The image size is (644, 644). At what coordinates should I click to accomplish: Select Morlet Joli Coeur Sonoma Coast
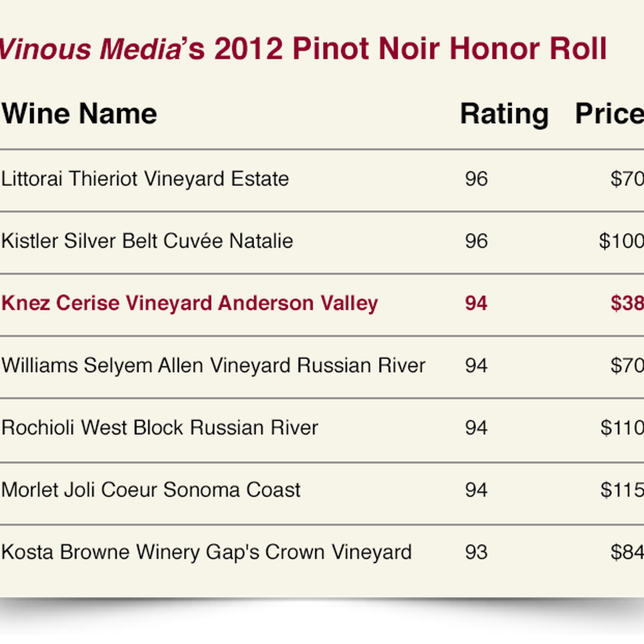(x=151, y=490)
